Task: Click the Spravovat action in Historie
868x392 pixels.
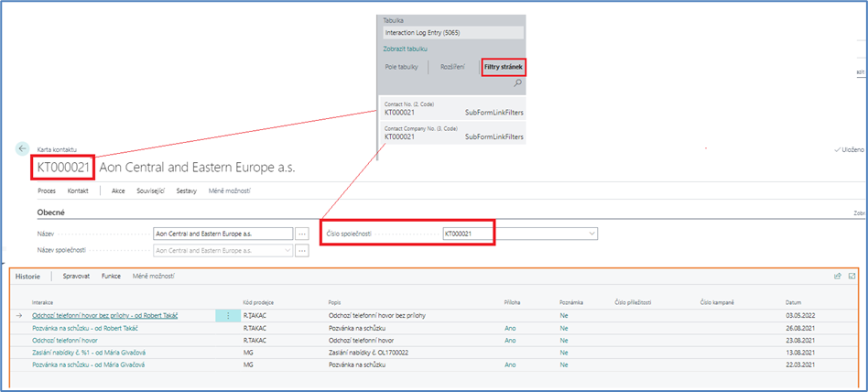Action: pyautogui.click(x=76, y=276)
